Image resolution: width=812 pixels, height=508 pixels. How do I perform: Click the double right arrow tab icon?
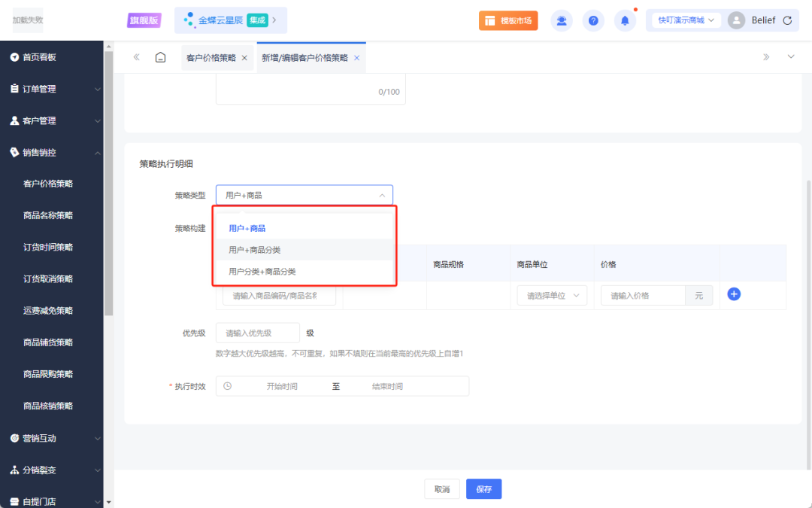click(766, 57)
